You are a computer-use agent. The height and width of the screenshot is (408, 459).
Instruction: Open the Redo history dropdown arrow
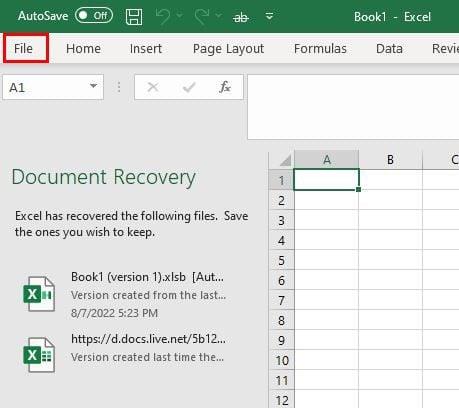[x=218, y=15]
